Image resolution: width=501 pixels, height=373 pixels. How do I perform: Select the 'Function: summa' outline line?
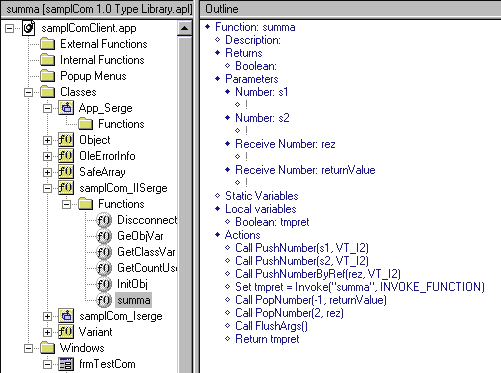(x=255, y=27)
